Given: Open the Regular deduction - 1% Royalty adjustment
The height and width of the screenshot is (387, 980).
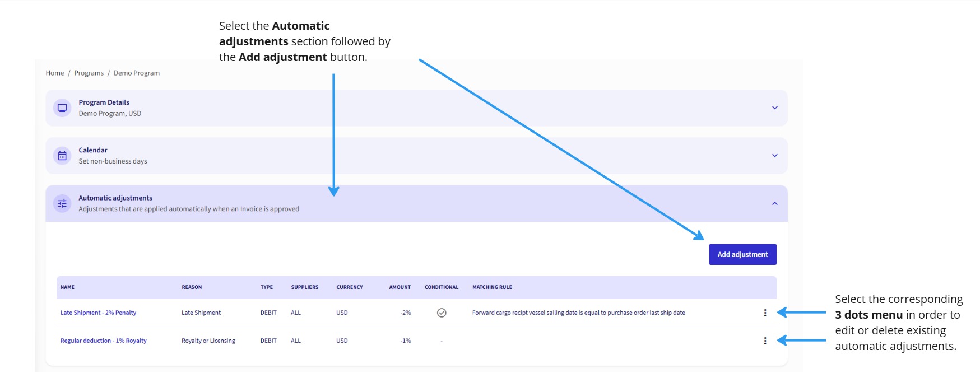Looking at the screenshot, I should pos(103,340).
